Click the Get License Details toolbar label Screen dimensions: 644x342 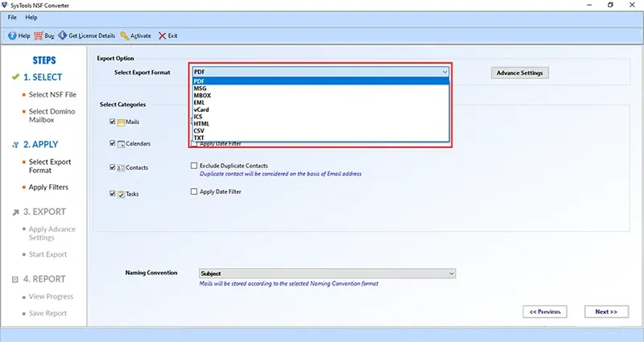coord(92,35)
